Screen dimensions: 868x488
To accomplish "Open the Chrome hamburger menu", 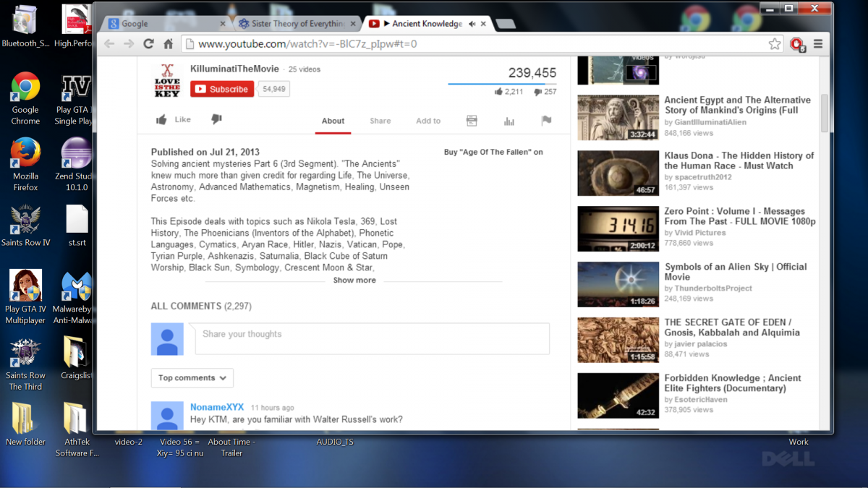I will (818, 44).
